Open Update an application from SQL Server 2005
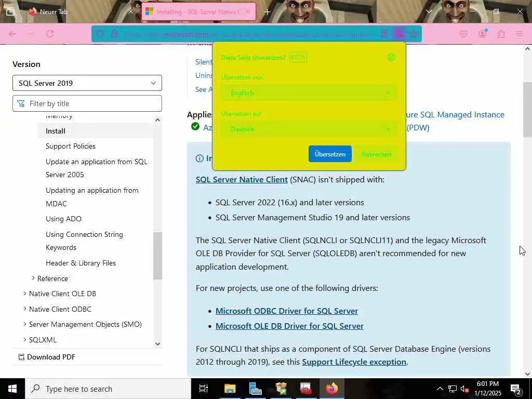This screenshot has width=532, height=399. click(x=97, y=168)
